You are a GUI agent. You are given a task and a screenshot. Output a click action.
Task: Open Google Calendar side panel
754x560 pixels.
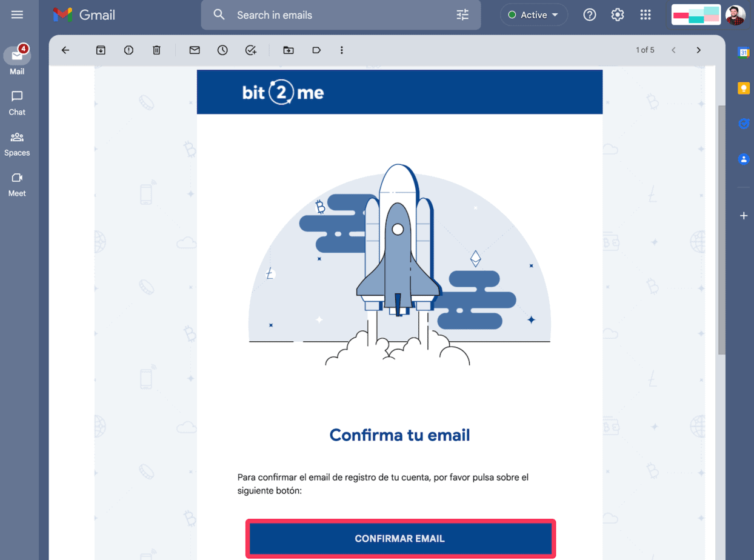click(x=744, y=53)
